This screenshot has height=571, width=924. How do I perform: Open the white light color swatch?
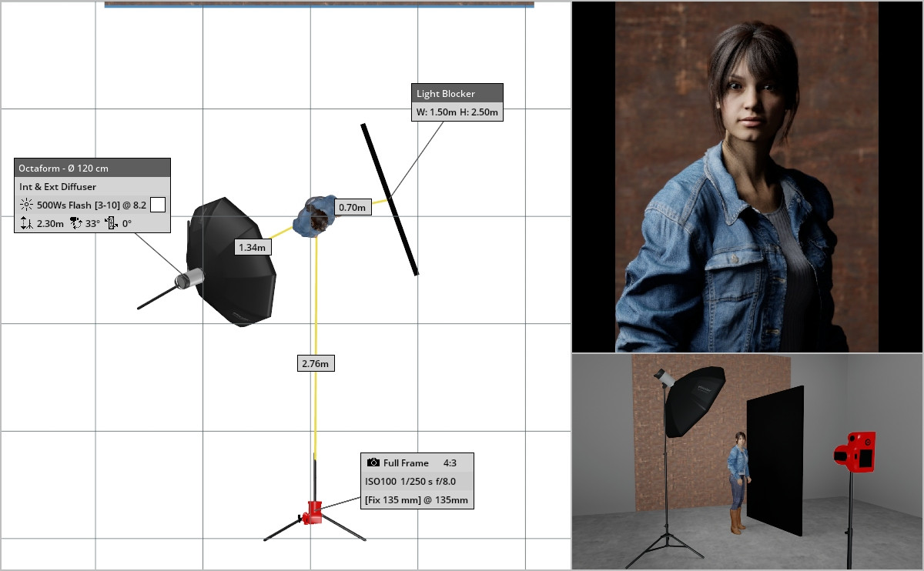[x=158, y=205]
